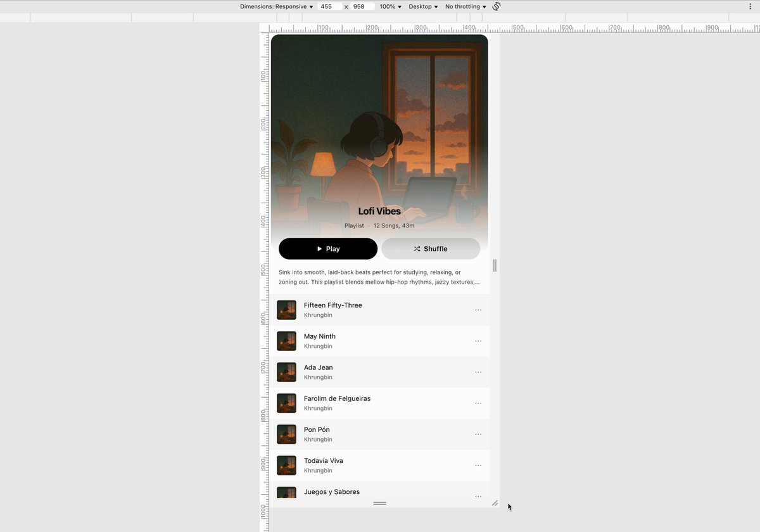Select the song title Juegos y Sabores

(332, 491)
